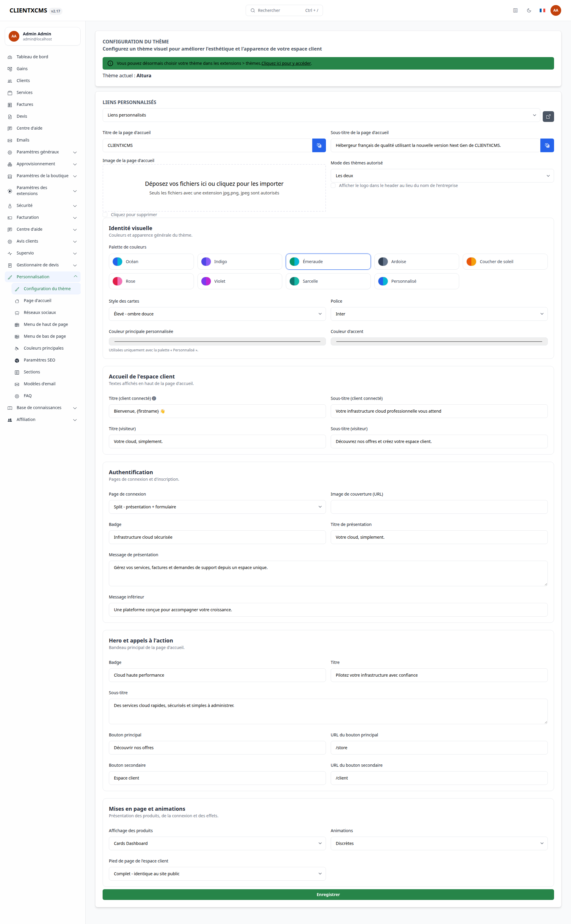Image resolution: width=571 pixels, height=924 pixels.
Task: Open Paramètres SEO submenu item
Action: [46, 360]
